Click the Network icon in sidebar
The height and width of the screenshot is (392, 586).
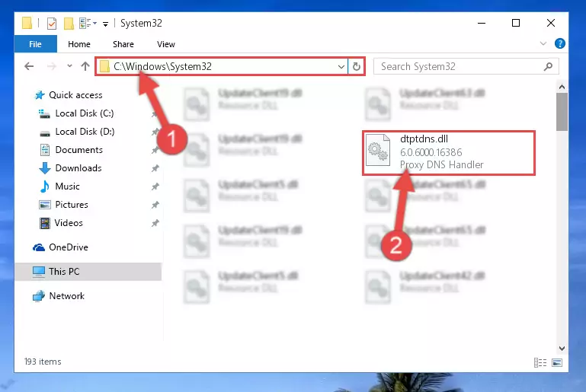pos(39,296)
